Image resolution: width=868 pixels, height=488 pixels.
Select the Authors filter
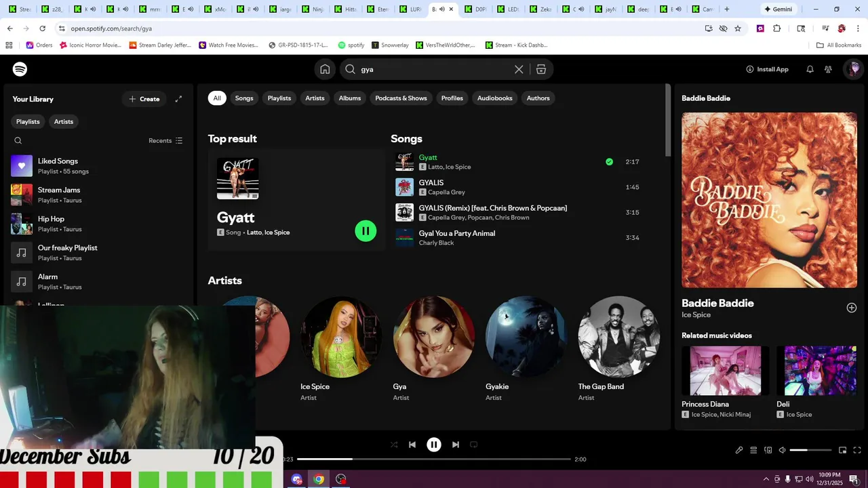(538, 98)
